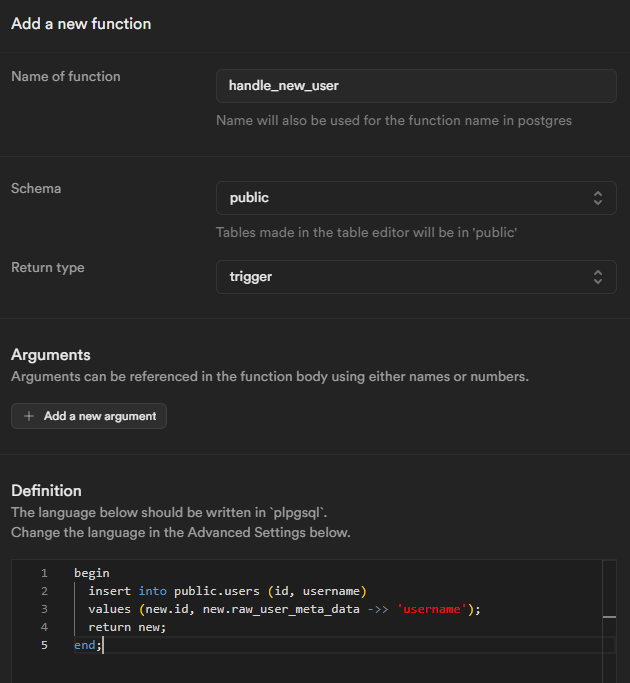This screenshot has height=683, width=630.
Task: Click line number 4 in the editor gutter
Action: click(x=44, y=627)
